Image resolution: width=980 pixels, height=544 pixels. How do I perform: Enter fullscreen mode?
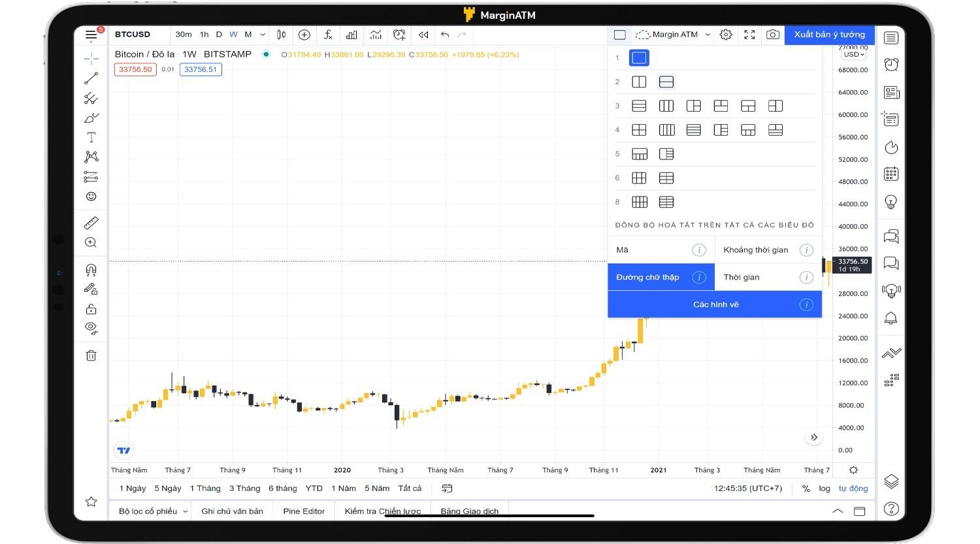[749, 35]
